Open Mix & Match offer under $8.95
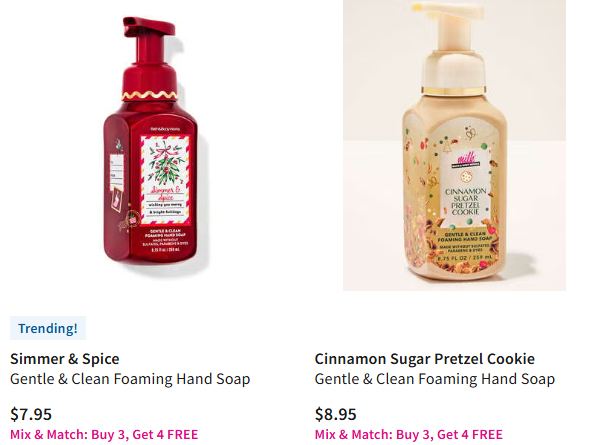599x445 pixels. [x=408, y=434]
